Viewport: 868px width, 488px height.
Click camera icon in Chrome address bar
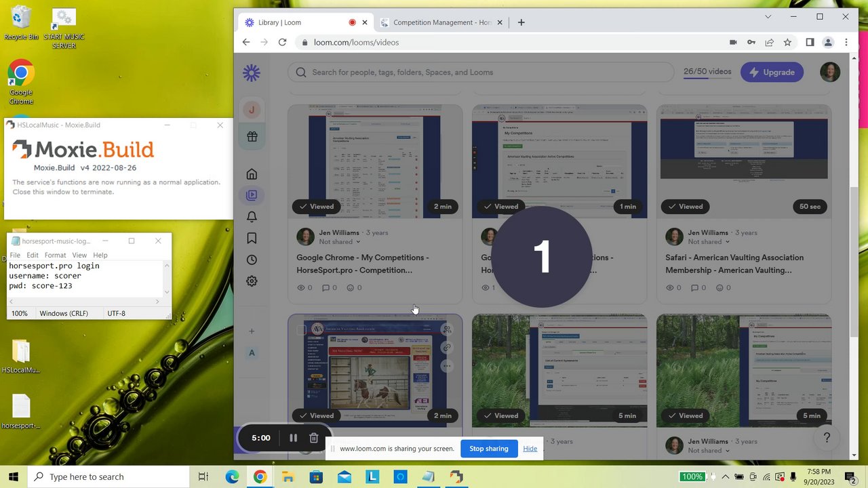click(733, 42)
